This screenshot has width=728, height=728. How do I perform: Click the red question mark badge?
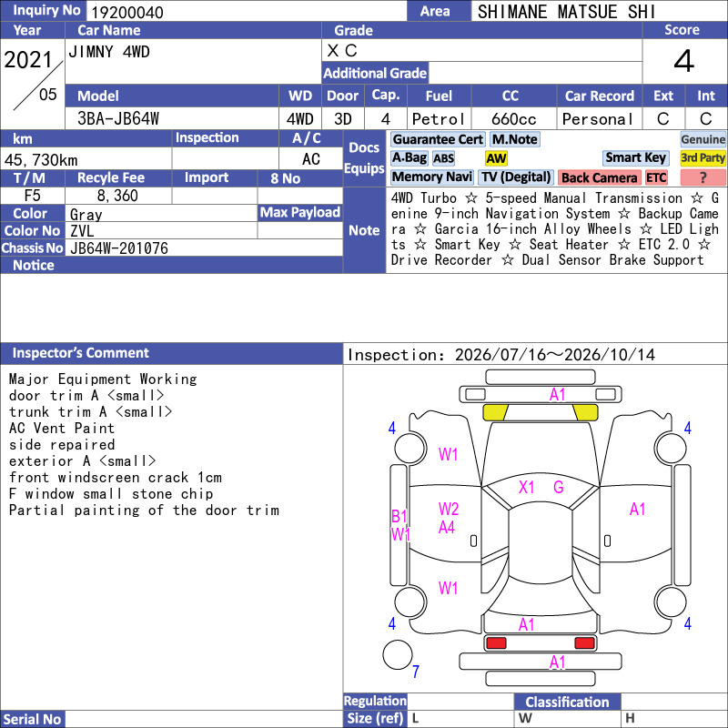[x=703, y=177]
